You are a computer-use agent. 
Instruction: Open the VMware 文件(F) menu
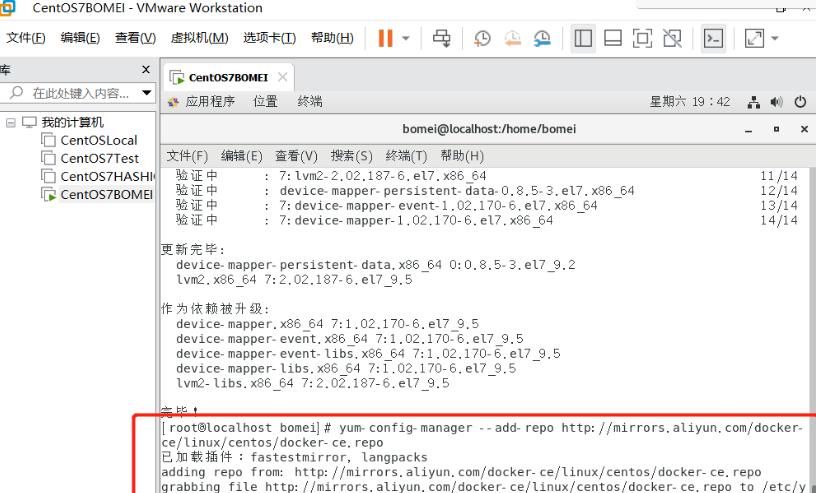[26, 38]
